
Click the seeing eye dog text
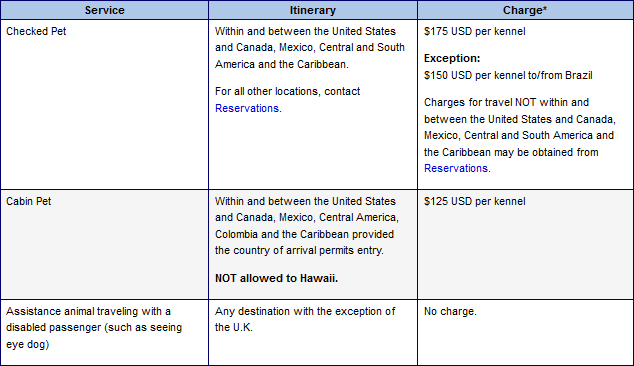(x=94, y=336)
